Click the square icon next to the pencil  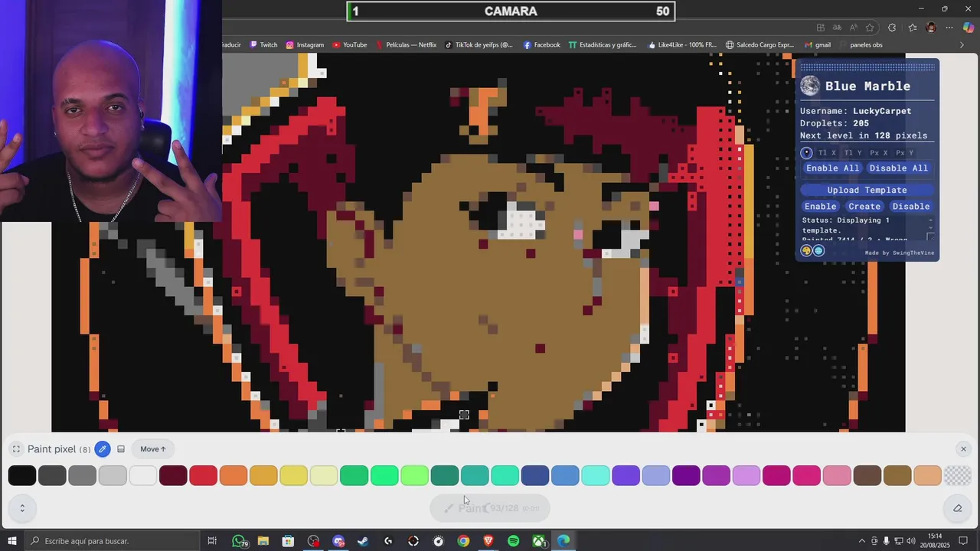(x=121, y=449)
